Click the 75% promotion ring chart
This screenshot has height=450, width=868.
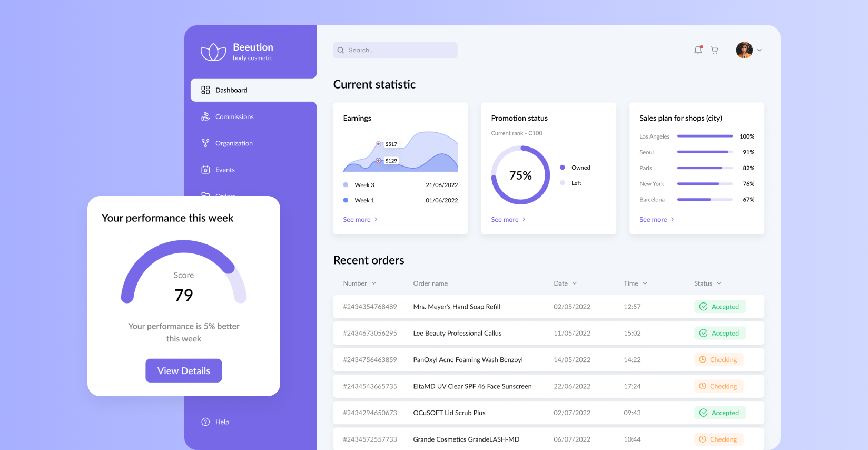pos(520,175)
